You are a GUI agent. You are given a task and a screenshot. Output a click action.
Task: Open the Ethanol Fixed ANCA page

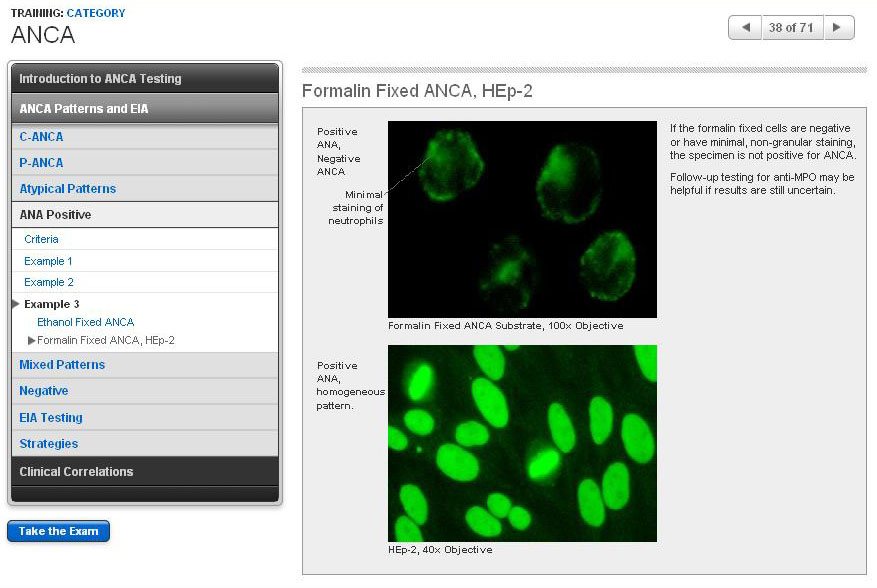85,322
